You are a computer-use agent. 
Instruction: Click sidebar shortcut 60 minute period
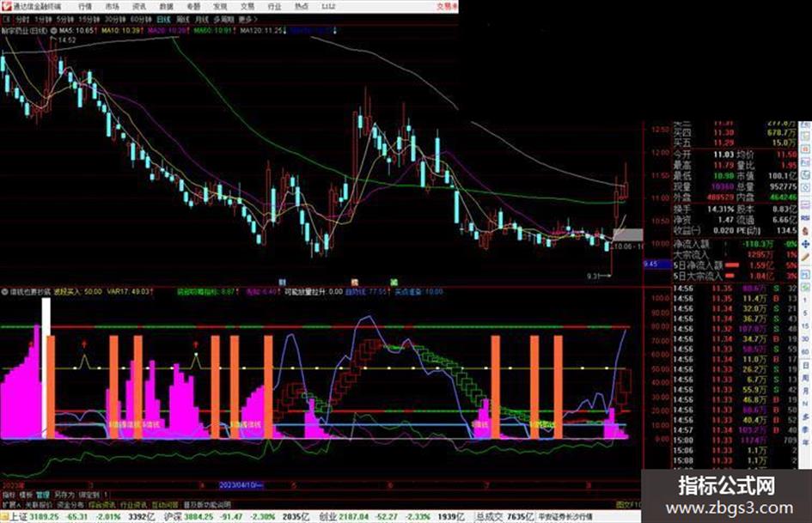805,352
